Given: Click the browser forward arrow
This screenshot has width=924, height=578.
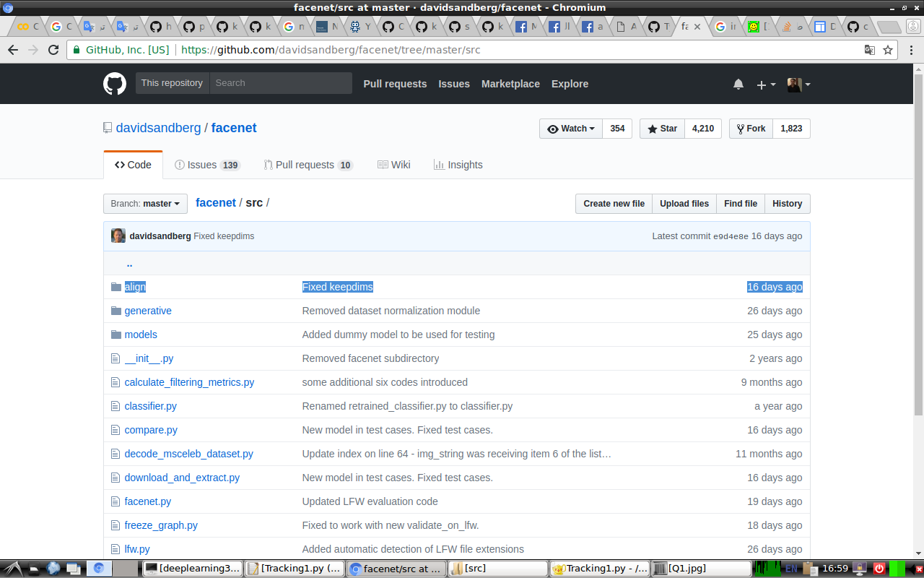Looking at the screenshot, I should point(33,50).
